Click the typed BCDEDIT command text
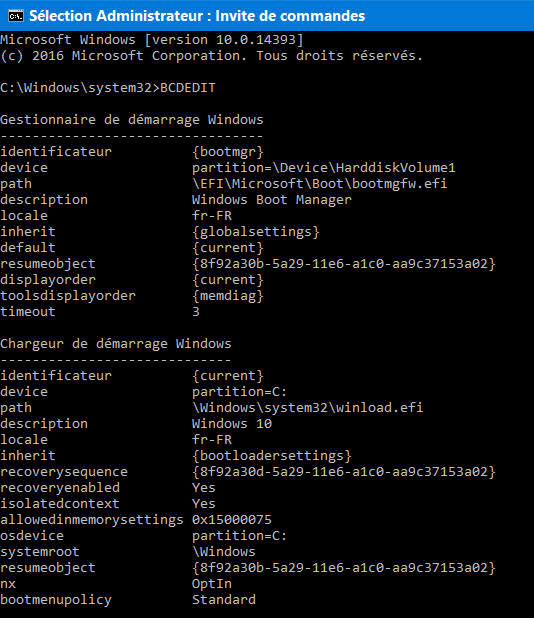534x618 pixels. tap(188, 87)
